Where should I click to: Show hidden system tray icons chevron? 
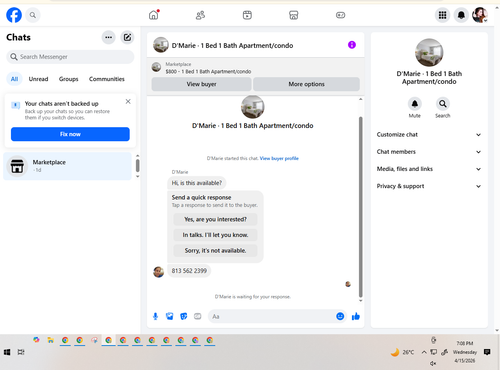(424, 352)
